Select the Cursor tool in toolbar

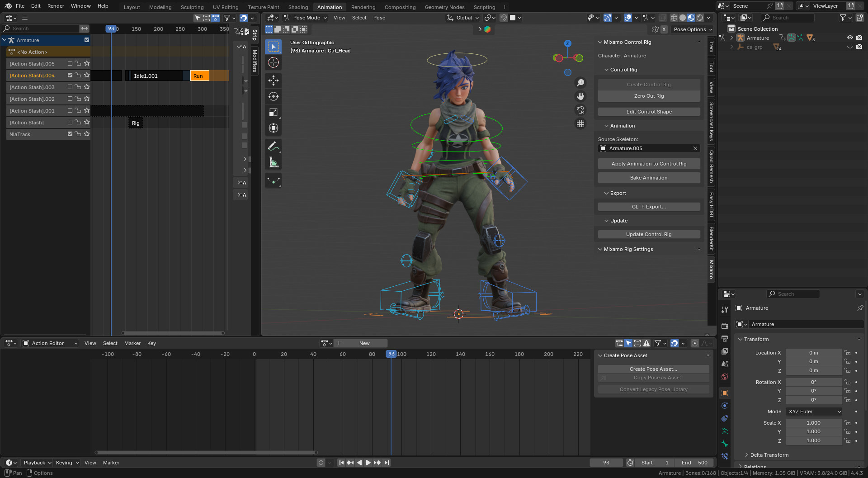(x=273, y=62)
